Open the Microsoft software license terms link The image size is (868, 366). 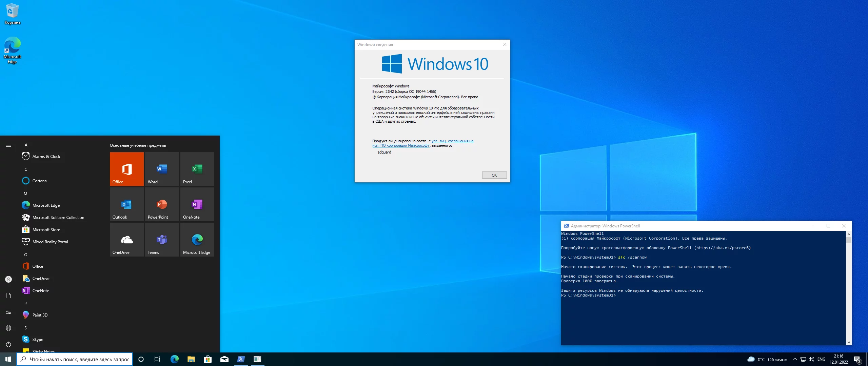452,141
